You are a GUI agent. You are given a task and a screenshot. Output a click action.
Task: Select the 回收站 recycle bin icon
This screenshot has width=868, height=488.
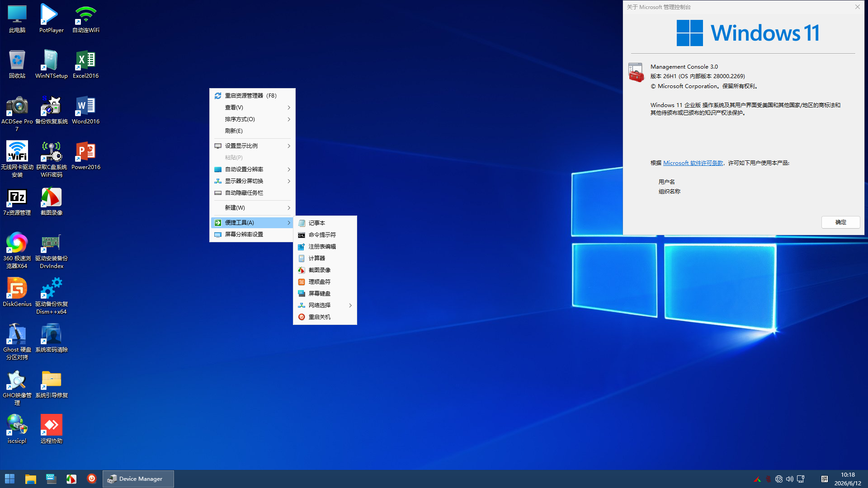click(x=17, y=64)
